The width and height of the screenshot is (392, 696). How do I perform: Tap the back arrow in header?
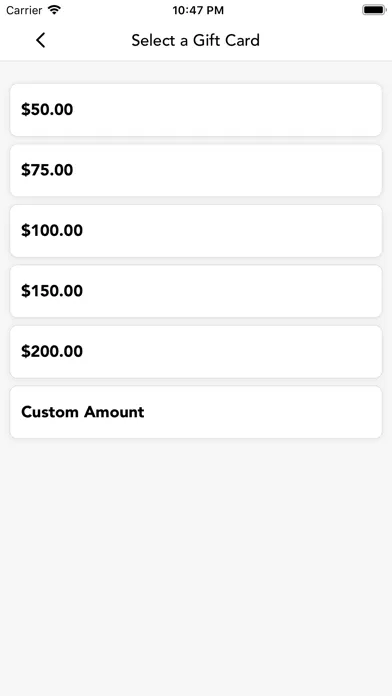(40, 40)
